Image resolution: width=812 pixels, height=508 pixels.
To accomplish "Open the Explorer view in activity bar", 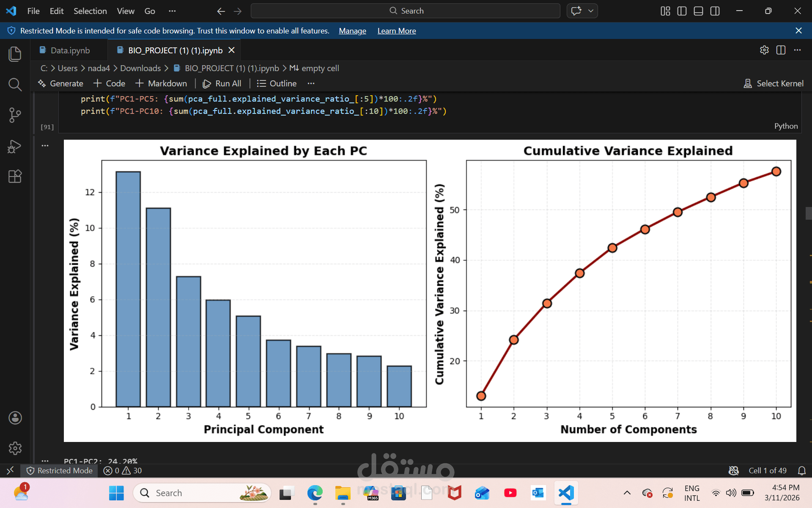I will (x=15, y=54).
